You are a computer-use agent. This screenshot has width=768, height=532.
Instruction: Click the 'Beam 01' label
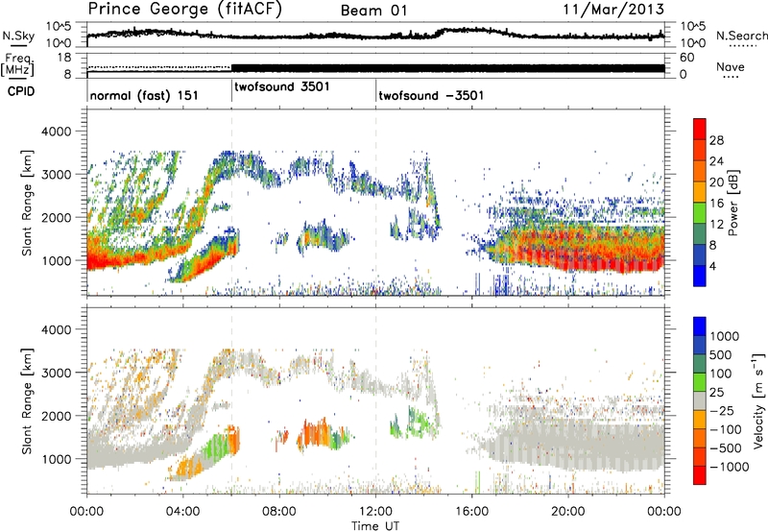(374, 11)
